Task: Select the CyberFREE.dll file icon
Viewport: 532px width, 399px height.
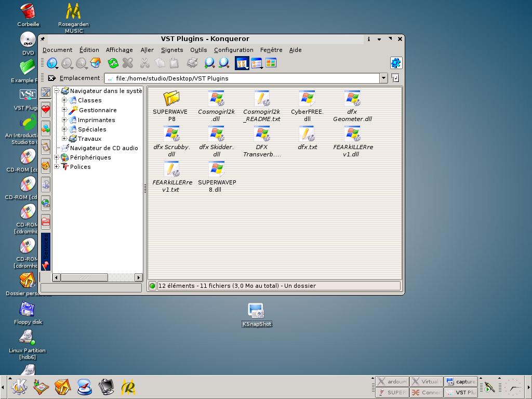Action: tap(307, 98)
